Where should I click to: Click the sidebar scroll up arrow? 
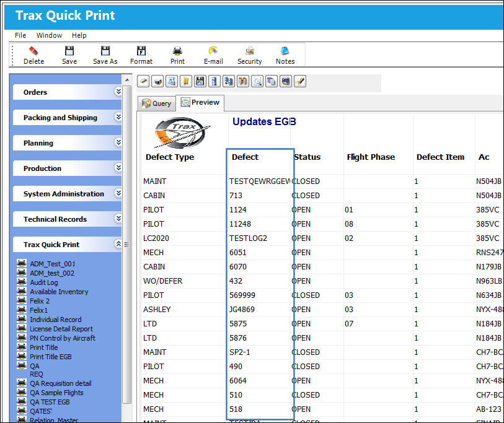pyautogui.click(x=127, y=80)
